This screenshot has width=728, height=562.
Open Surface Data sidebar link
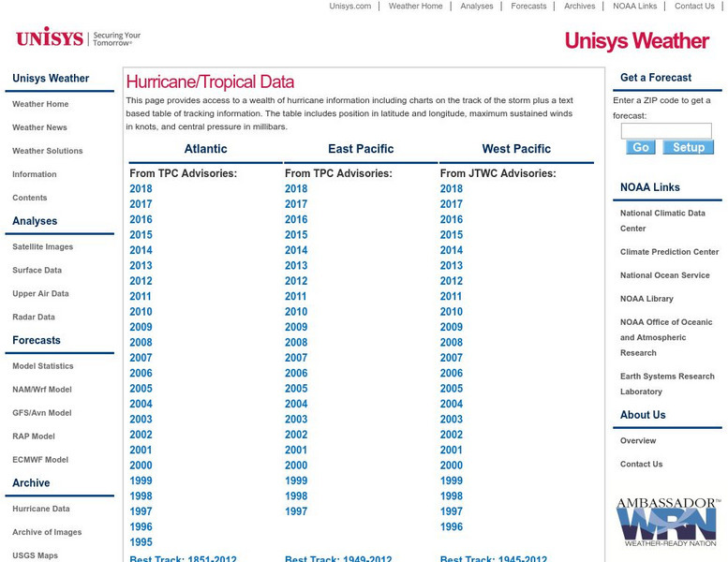tap(37, 270)
